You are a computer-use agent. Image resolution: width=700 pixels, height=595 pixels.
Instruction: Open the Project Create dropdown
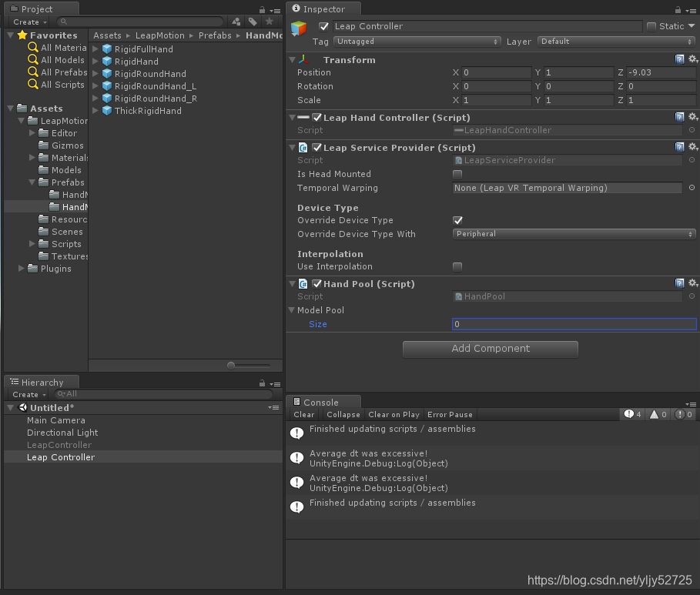(x=29, y=22)
